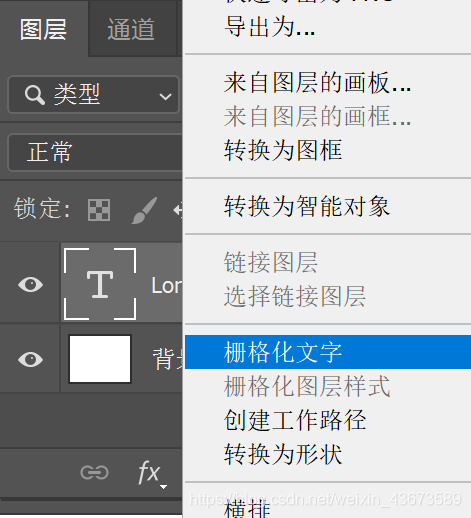
Task: Click the lock position arrow icon
Action: tap(178, 210)
